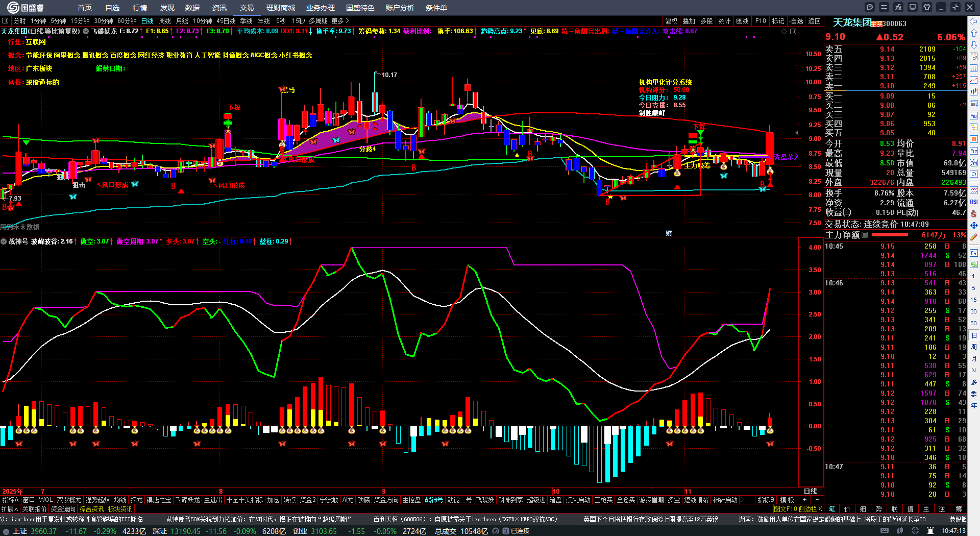This screenshot has height=536, width=980.
Task: Open the 理财商城 menu
Action: (281, 8)
